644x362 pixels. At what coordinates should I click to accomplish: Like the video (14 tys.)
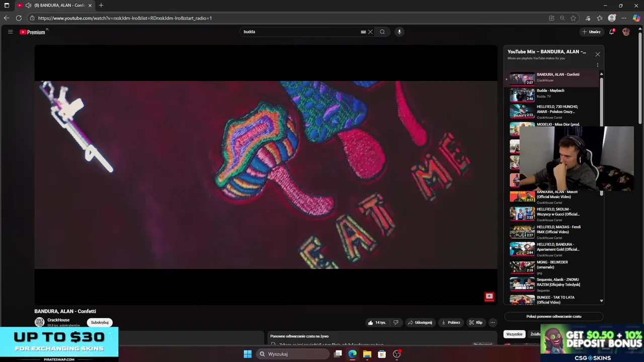click(377, 322)
